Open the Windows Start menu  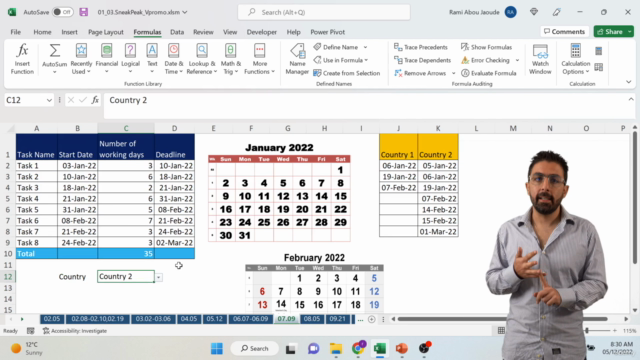click(x=217, y=348)
